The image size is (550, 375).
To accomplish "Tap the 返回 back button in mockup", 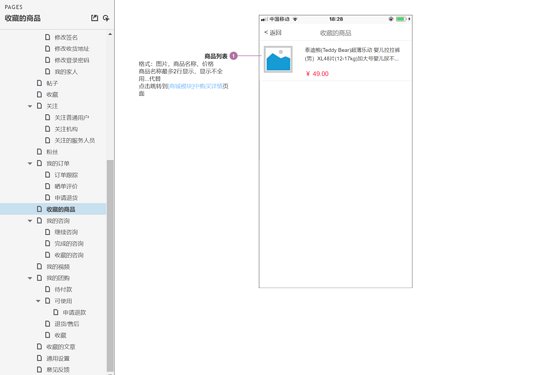I will point(273,33).
